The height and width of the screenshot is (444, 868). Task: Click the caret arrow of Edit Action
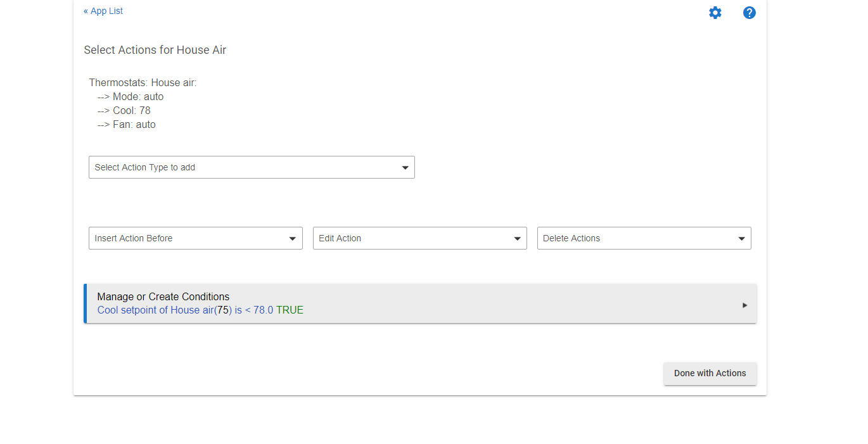[517, 239]
